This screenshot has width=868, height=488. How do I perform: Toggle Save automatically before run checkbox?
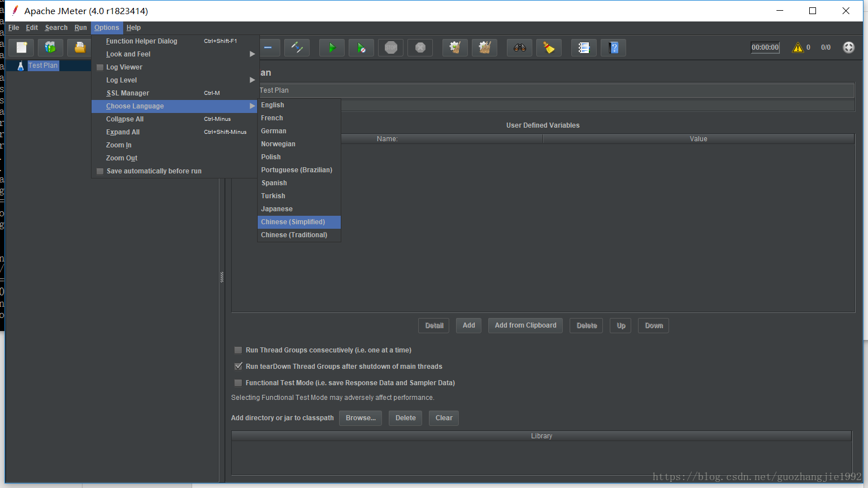click(x=100, y=171)
